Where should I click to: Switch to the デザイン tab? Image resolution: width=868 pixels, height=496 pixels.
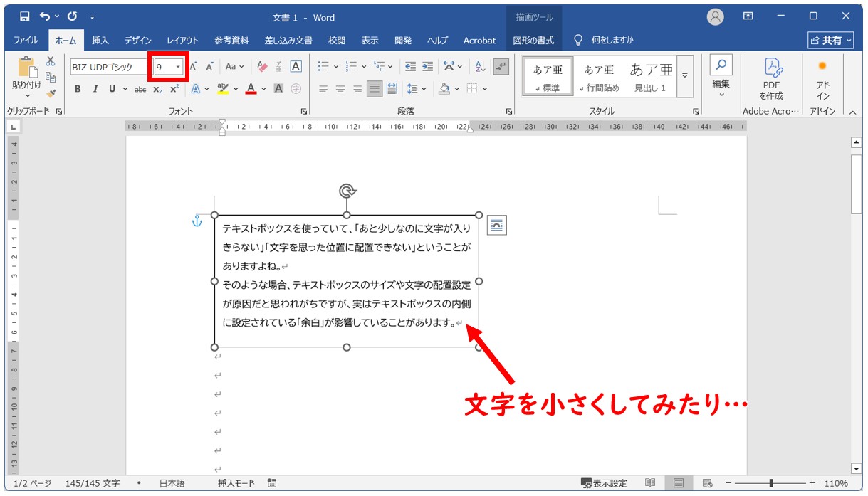click(x=138, y=41)
